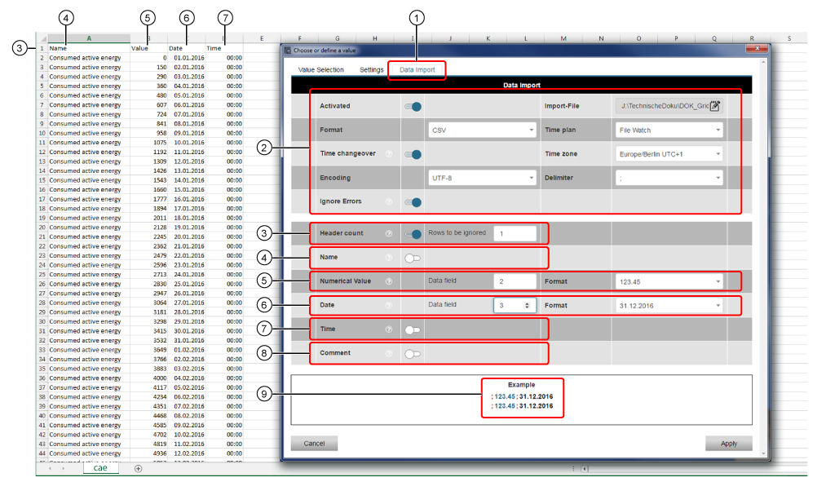Click the Date data field stepper arrows

point(528,305)
